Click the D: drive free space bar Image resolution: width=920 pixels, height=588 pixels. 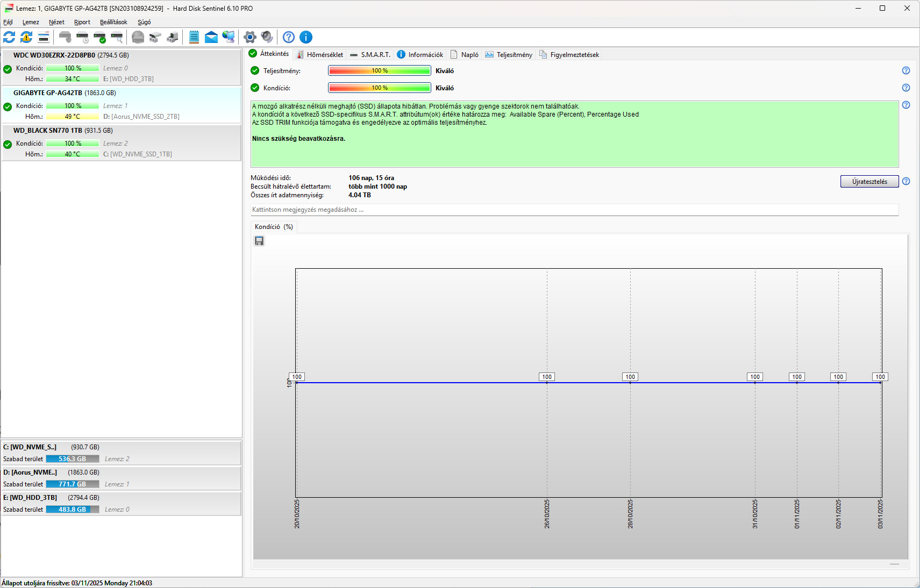pyautogui.click(x=73, y=484)
